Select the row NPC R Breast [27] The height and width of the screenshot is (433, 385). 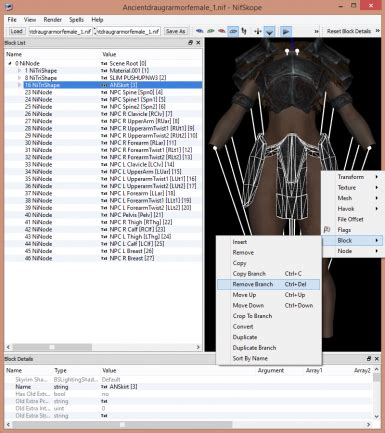click(103, 258)
